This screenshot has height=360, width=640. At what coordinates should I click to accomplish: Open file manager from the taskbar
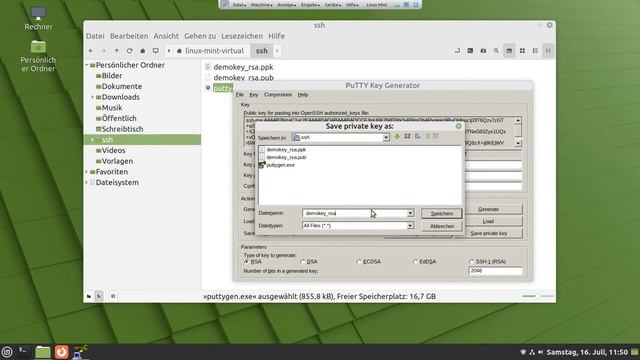[x=42, y=352]
